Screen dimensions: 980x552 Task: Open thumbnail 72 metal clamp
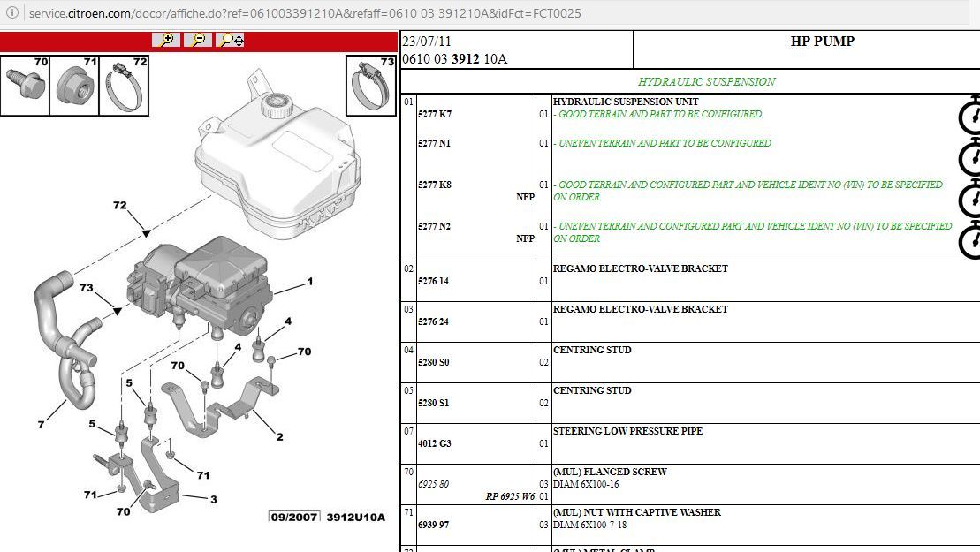[124, 86]
